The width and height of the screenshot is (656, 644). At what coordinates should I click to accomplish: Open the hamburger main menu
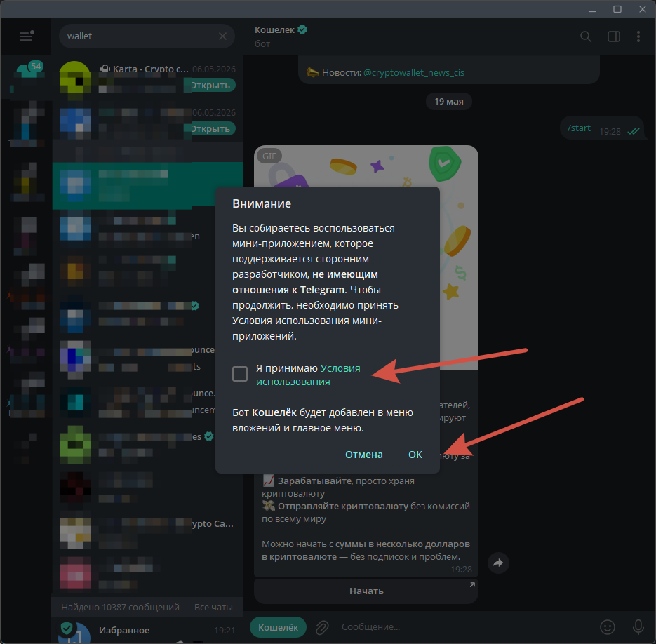point(26,36)
